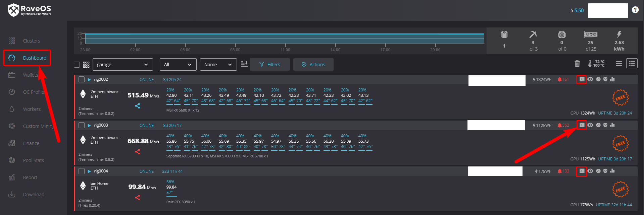The height and width of the screenshot is (215, 644).
Task: Click the Actions button
Action: pyautogui.click(x=313, y=65)
